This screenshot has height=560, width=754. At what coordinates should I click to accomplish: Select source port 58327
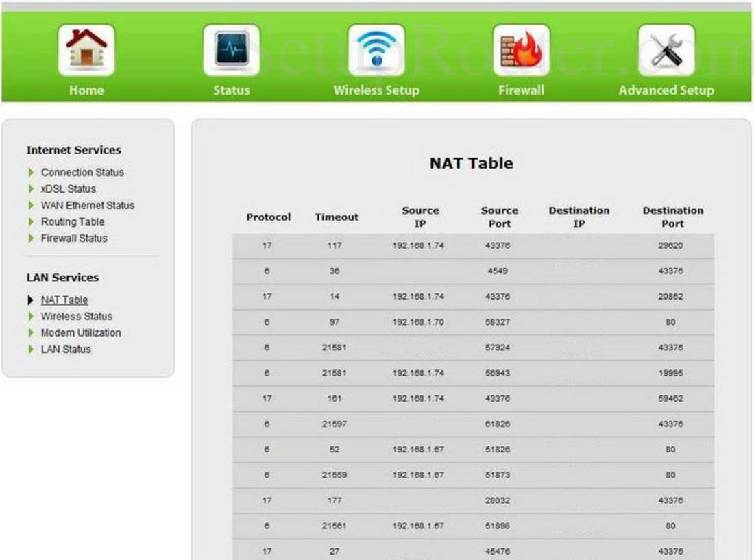click(497, 321)
